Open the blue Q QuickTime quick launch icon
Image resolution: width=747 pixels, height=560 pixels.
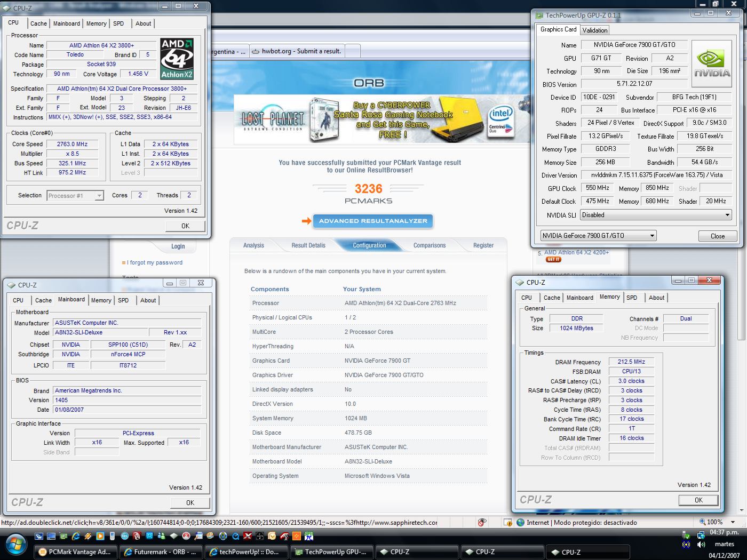(x=235, y=536)
